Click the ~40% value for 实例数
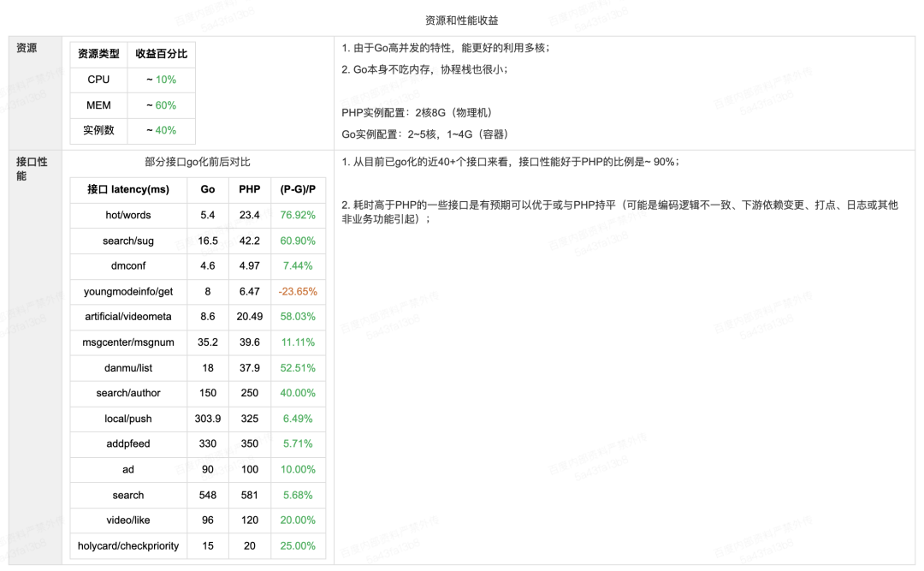The width and height of the screenshot is (924, 571). 162,131
